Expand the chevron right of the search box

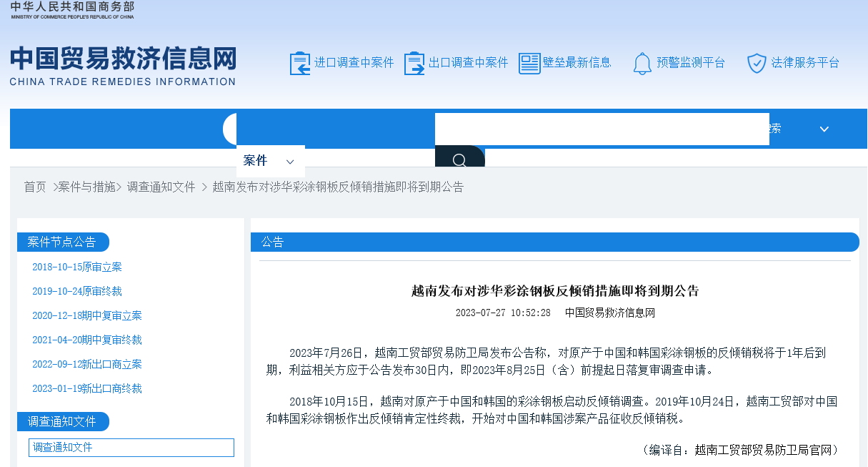coord(824,129)
